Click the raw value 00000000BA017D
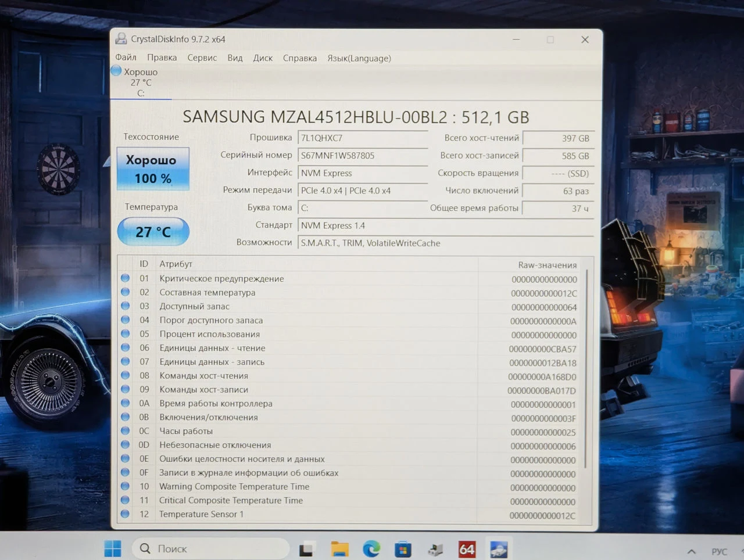The width and height of the screenshot is (744, 560). (542, 391)
